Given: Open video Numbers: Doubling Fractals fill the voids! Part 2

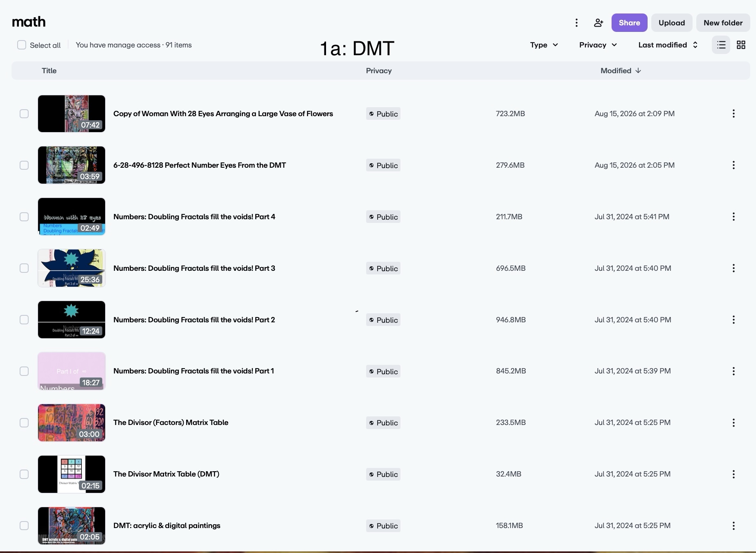Looking at the screenshot, I should 194,320.
